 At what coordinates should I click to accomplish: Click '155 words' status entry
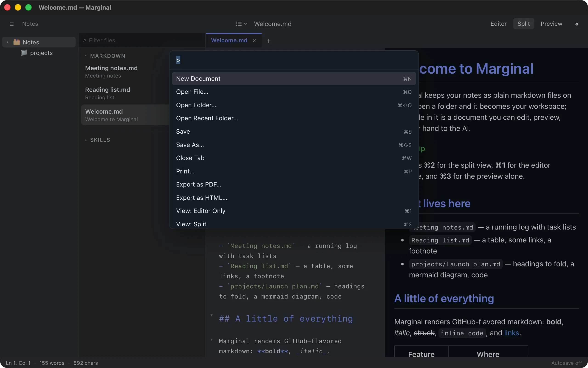coord(52,363)
